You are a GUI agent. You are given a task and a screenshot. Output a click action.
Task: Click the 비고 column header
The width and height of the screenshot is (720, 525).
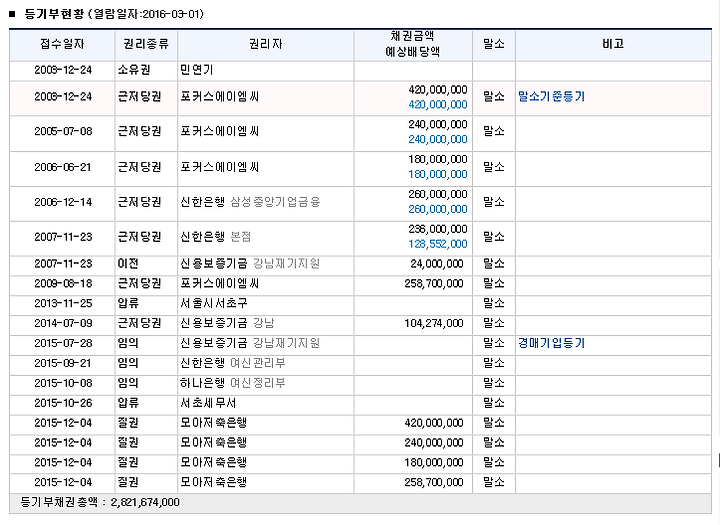[613, 44]
